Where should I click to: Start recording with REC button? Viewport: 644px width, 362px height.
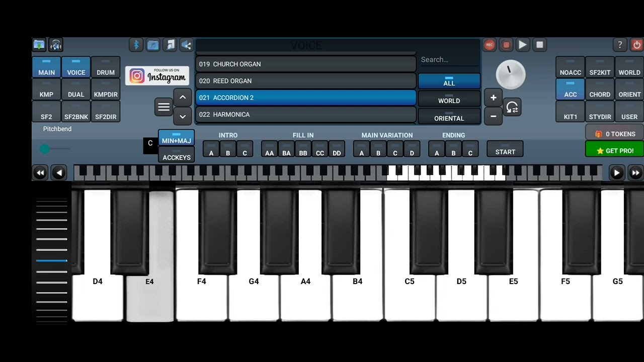tap(489, 45)
